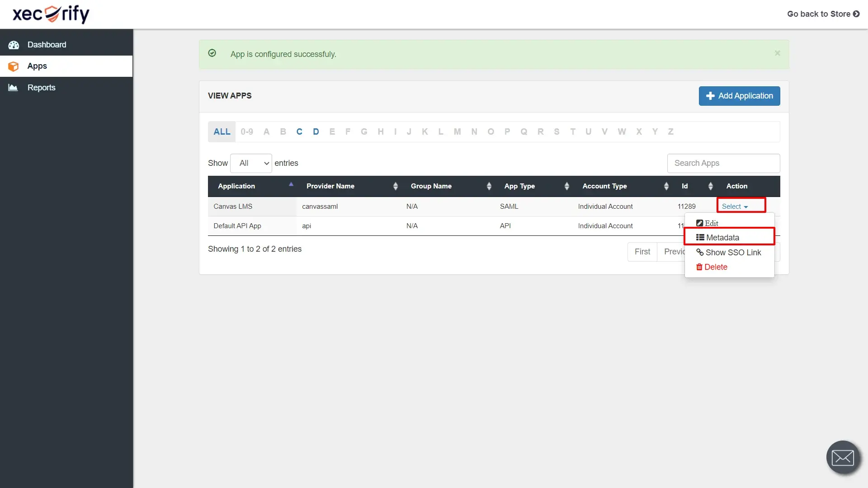Open Select dropdown for Canvas LMS
The height and width of the screenshot is (488, 868).
[735, 206]
